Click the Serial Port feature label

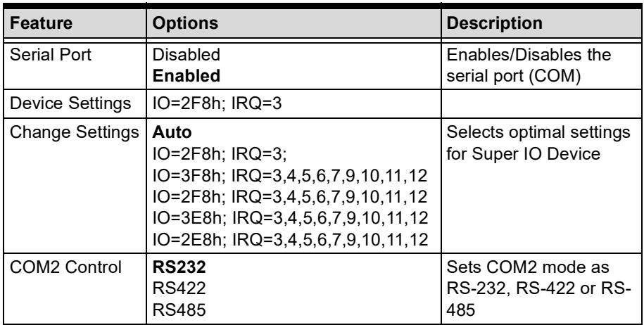coord(51,55)
